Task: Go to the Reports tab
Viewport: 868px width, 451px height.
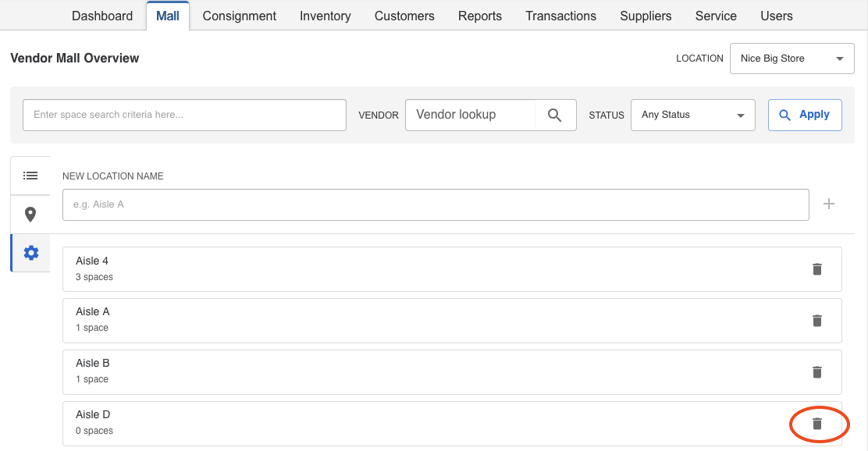Action: point(480,16)
